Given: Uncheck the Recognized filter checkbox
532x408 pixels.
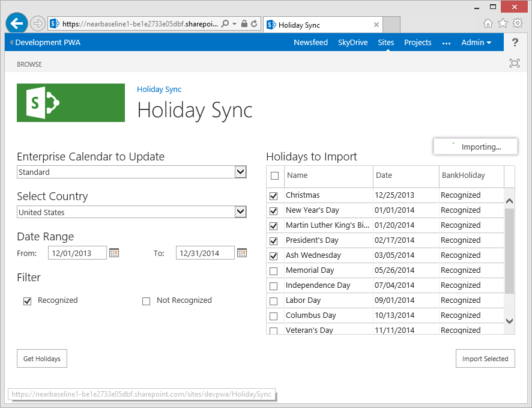Looking at the screenshot, I should click(27, 301).
